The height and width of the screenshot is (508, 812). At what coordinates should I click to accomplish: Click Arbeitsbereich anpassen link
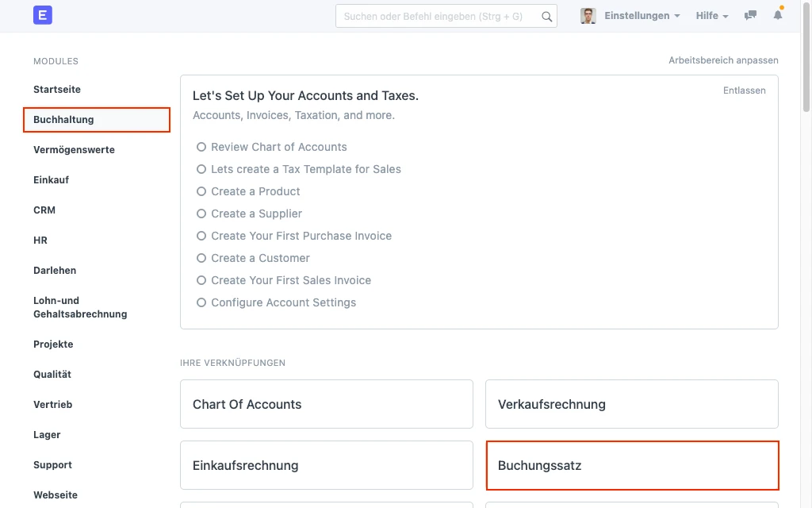click(723, 60)
